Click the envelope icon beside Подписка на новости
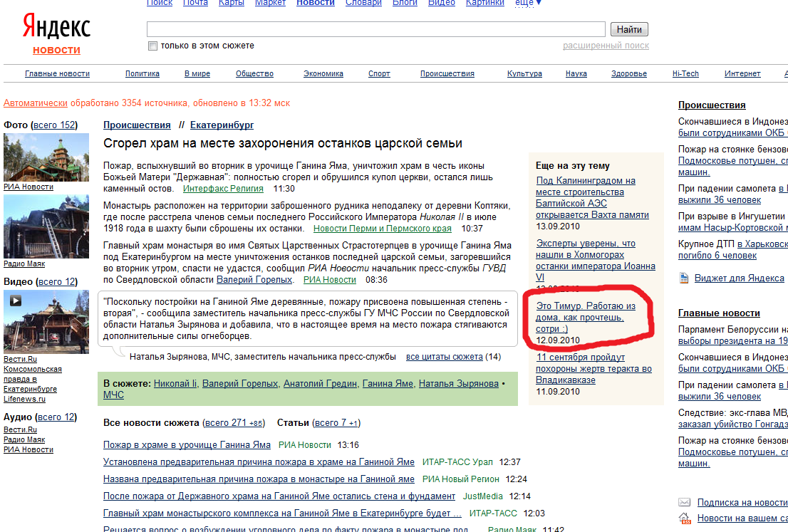788x532 pixels. (x=685, y=502)
